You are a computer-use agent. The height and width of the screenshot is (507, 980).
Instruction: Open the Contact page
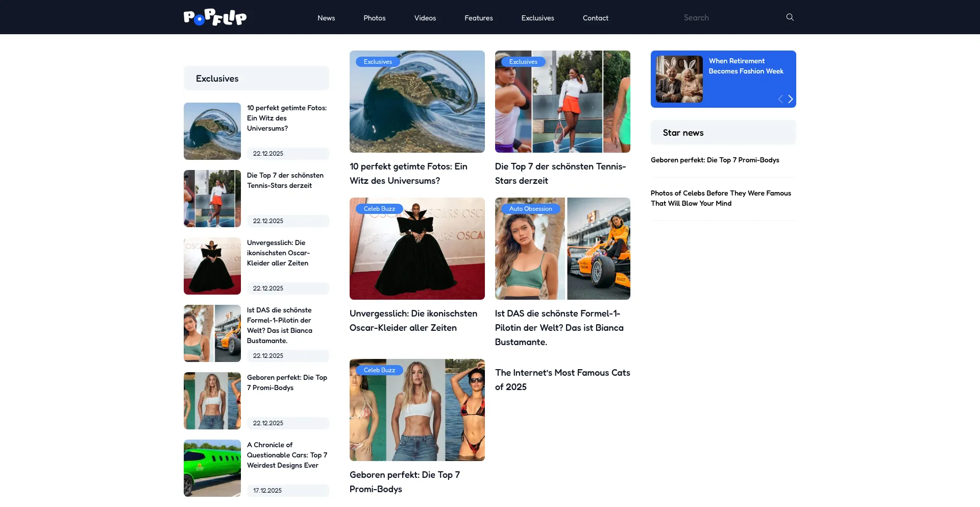[595, 18]
